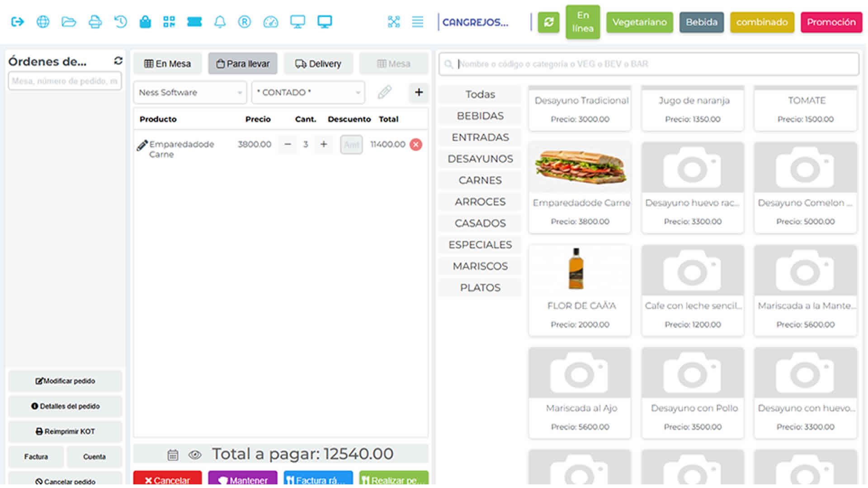Open the notifications bell icon
The image size is (868, 488).
click(220, 22)
